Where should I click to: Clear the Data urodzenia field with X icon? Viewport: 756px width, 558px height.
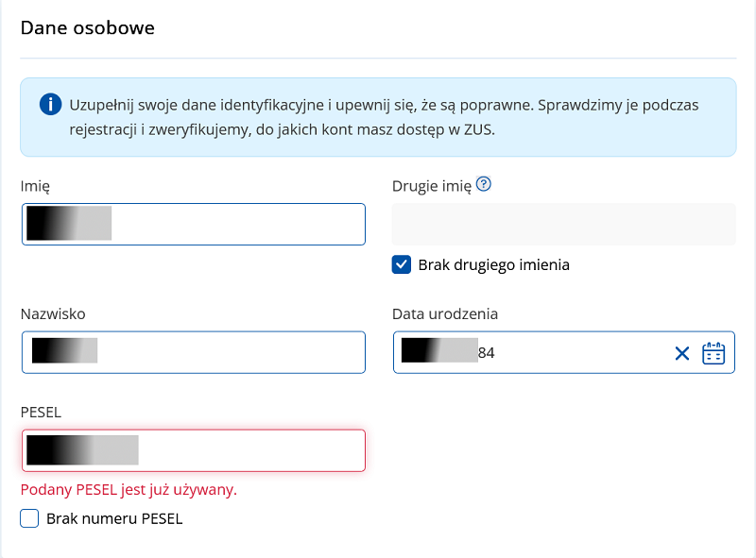pos(681,353)
